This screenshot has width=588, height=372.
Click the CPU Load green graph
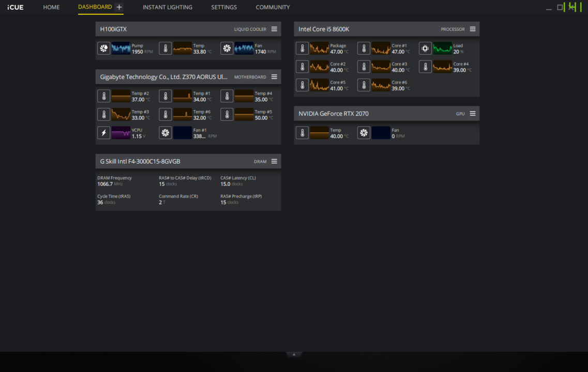pyautogui.click(x=443, y=49)
